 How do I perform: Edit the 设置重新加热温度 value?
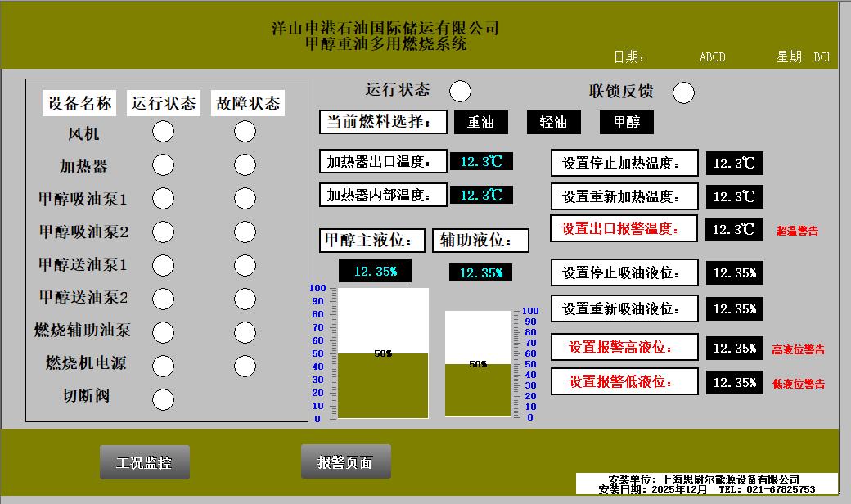(x=734, y=197)
